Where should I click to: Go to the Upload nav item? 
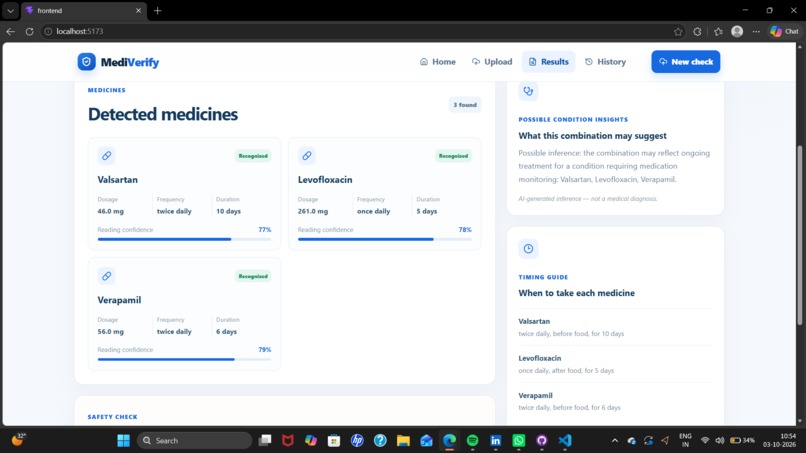(492, 62)
